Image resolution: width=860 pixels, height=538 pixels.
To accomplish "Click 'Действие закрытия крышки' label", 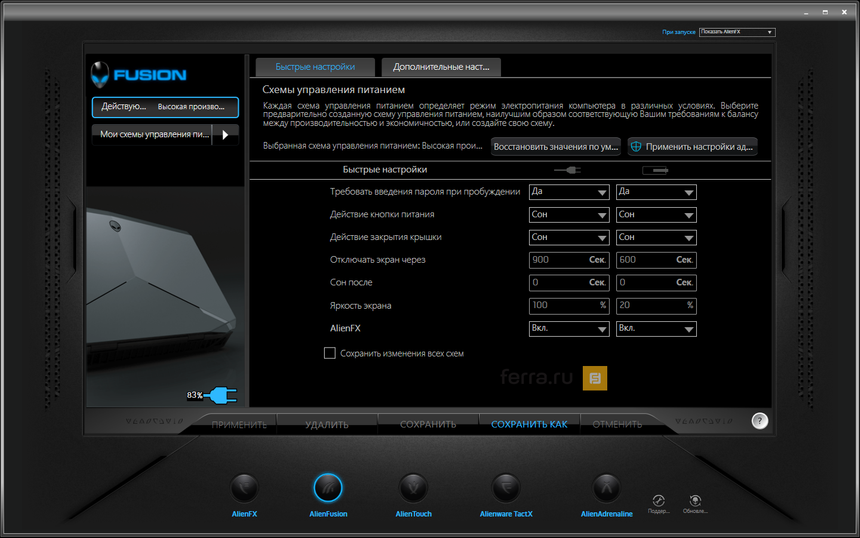I will click(x=386, y=237).
